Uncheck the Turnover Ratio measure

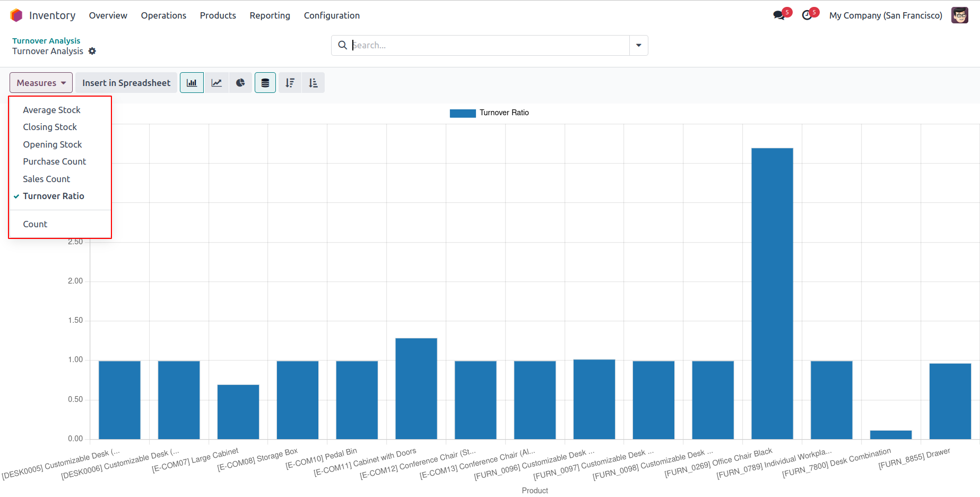coord(54,196)
